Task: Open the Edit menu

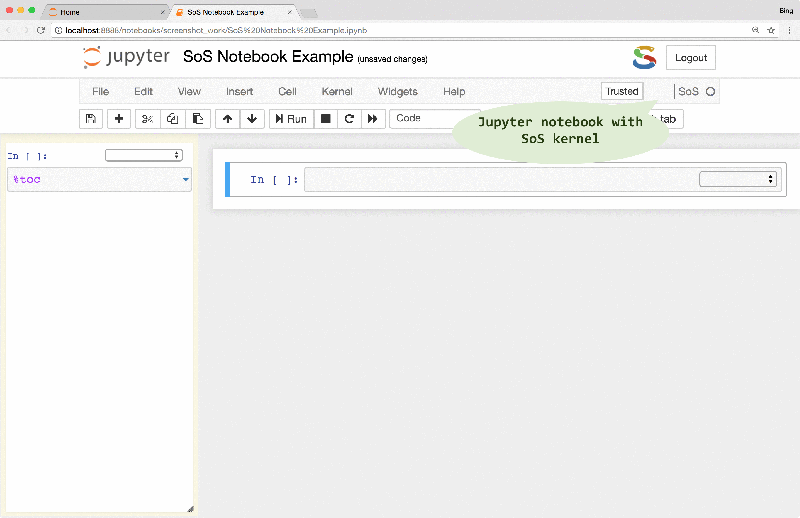Action: (x=143, y=91)
